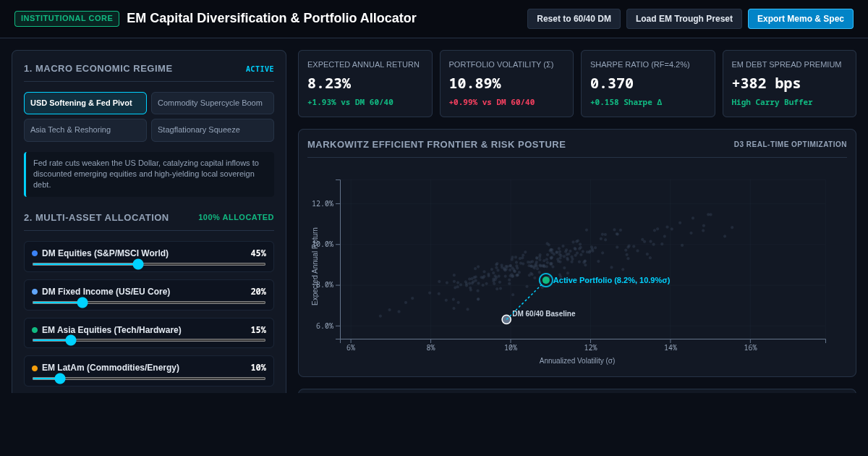
Task: Click the Fed rate cuts regime description
Action: click(x=149, y=174)
